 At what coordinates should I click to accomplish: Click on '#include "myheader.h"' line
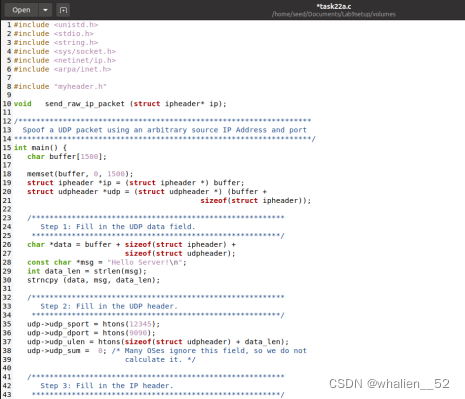point(60,86)
